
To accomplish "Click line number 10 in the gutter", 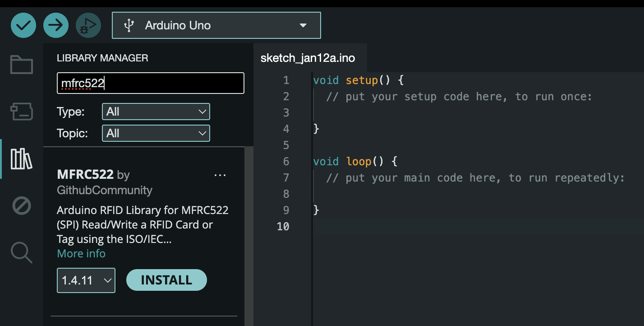I will point(283,226).
